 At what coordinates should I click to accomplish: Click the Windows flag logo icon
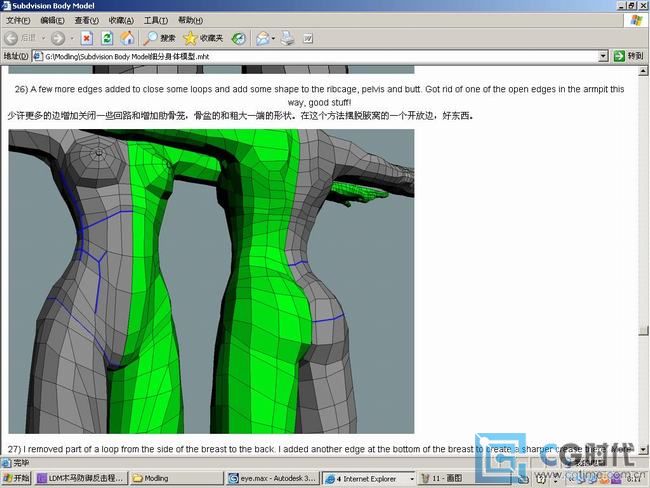[x=636, y=20]
